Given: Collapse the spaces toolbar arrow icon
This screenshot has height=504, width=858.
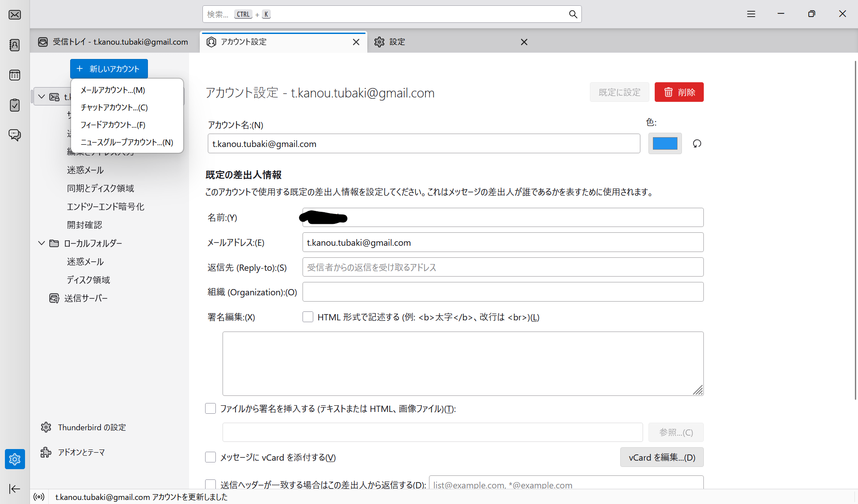Looking at the screenshot, I should (15, 489).
